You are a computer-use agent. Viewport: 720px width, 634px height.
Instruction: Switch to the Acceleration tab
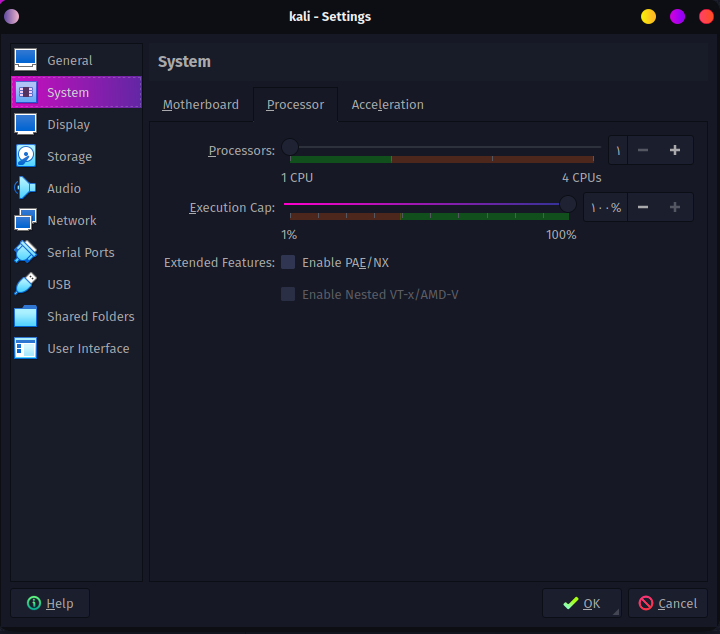coord(388,105)
